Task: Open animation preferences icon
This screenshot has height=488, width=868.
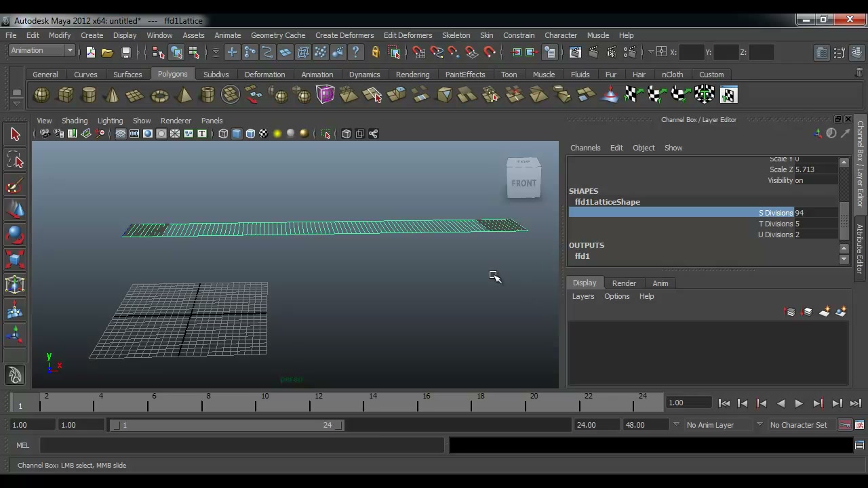Action: 859,425
